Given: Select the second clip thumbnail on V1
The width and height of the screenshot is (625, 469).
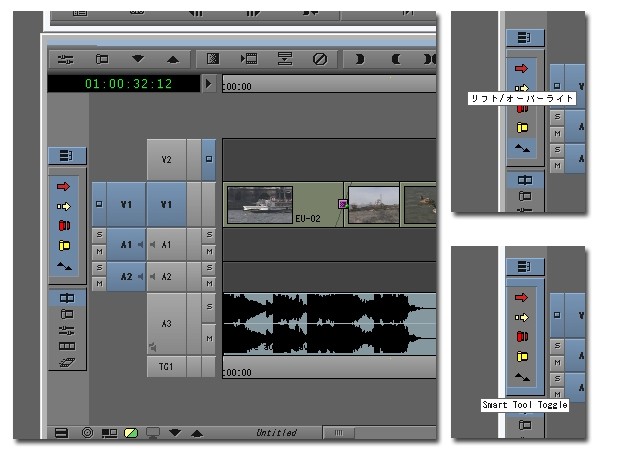Looking at the screenshot, I should 373,205.
